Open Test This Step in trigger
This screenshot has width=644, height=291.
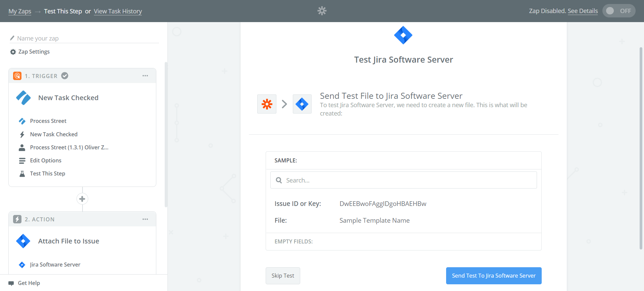pyautogui.click(x=48, y=174)
